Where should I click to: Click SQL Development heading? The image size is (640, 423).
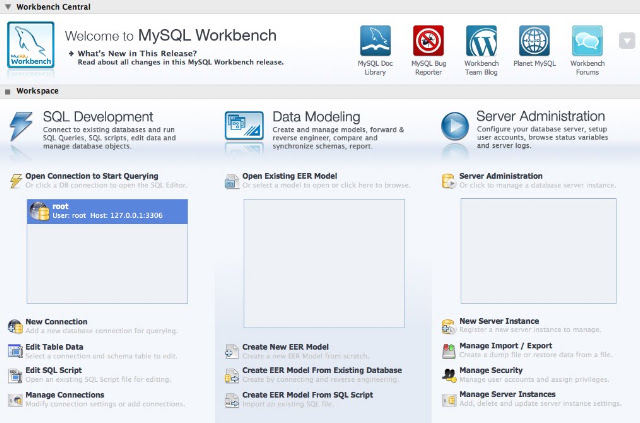(98, 117)
